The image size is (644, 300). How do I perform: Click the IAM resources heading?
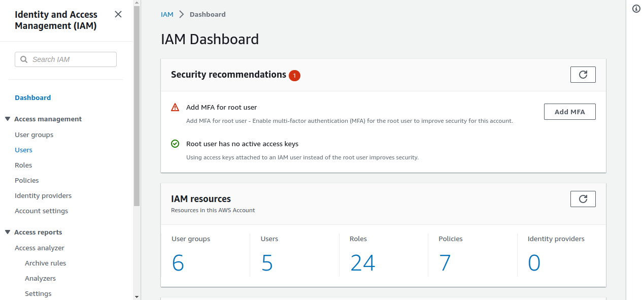click(201, 199)
